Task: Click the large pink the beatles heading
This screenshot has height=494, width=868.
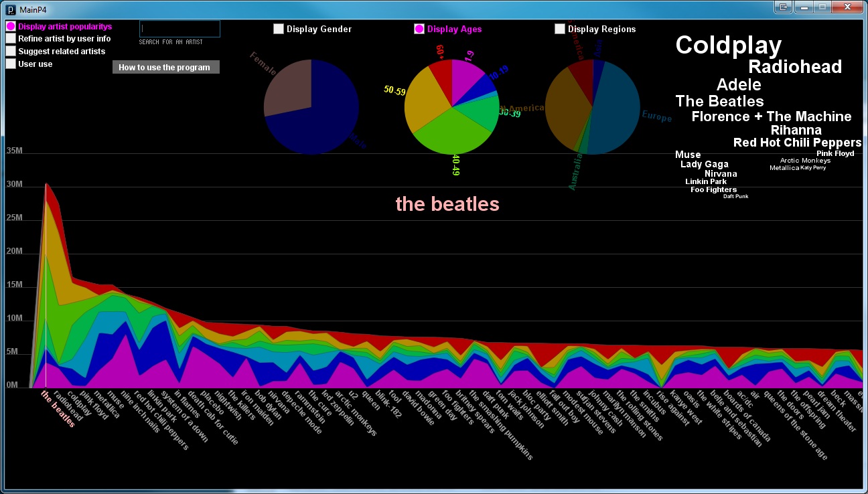Action: pyautogui.click(x=447, y=203)
